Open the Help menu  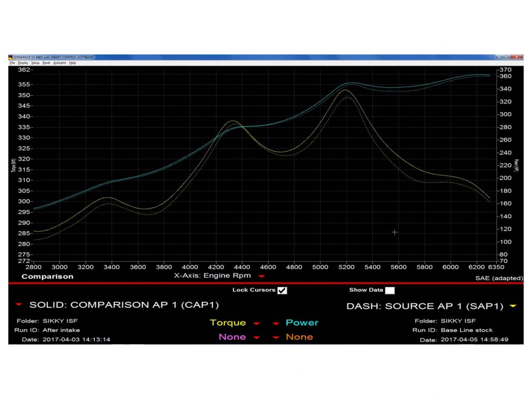click(x=72, y=63)
